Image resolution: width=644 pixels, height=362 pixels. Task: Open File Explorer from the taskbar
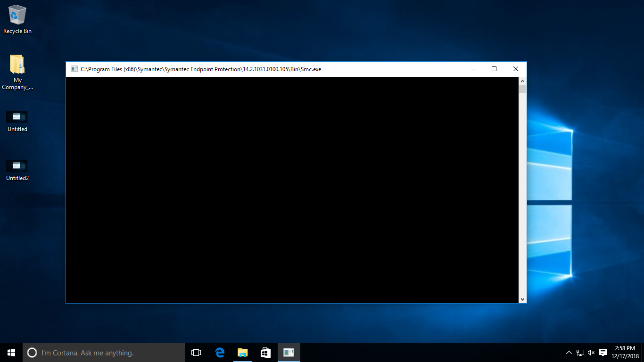tap(242, 353)
